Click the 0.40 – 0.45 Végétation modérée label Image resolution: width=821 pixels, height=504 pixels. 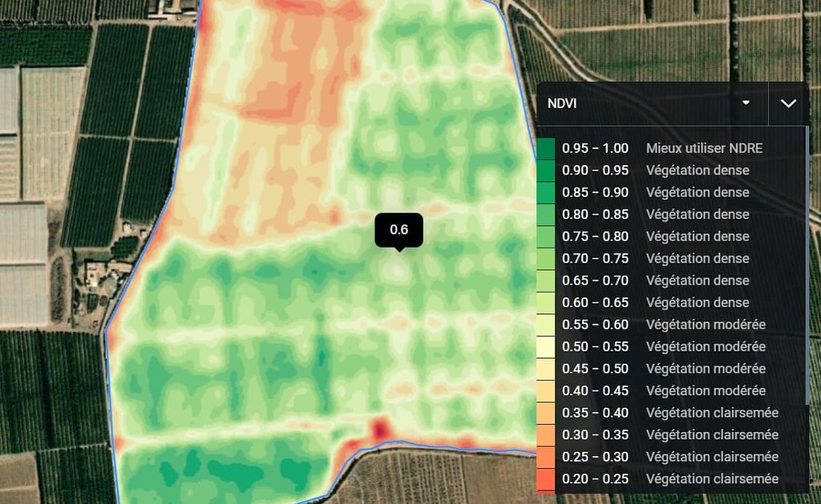pos(706,390)
